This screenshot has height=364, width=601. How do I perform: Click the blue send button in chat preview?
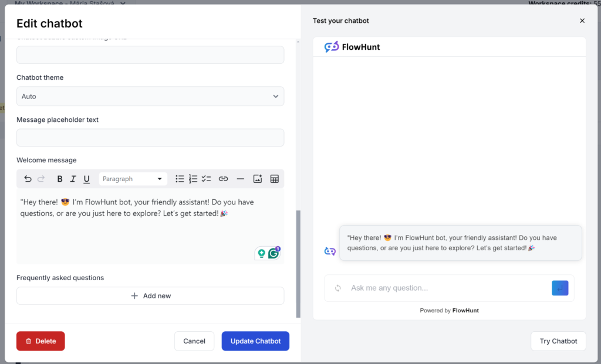click(x=560, y=288)
